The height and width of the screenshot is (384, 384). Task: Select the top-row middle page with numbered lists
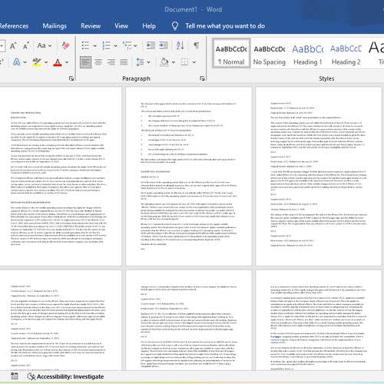point(189,177)
